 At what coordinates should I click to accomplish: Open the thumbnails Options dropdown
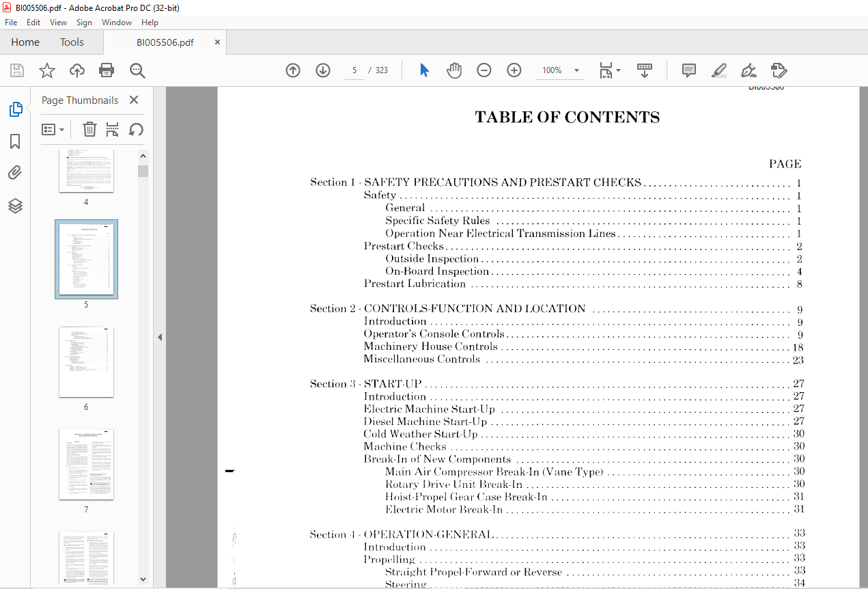(x=53, y=129)
